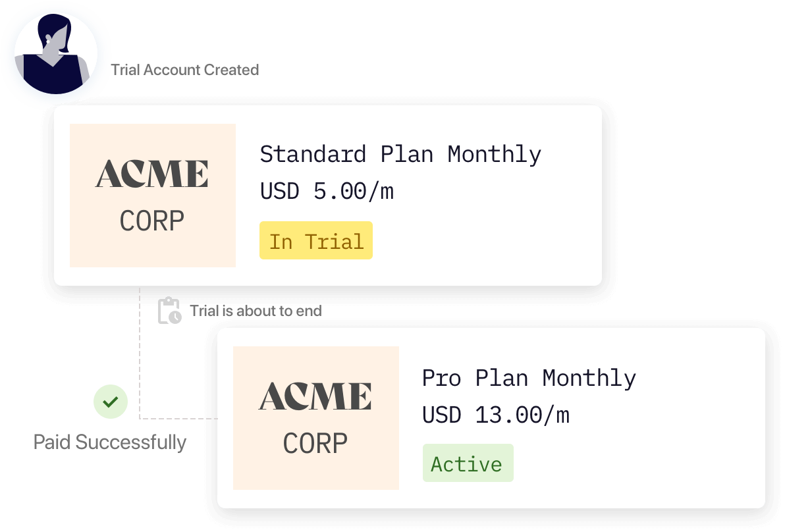Click the user avatar icon
This screenshot has height=532, width=785.
point(55,55)
